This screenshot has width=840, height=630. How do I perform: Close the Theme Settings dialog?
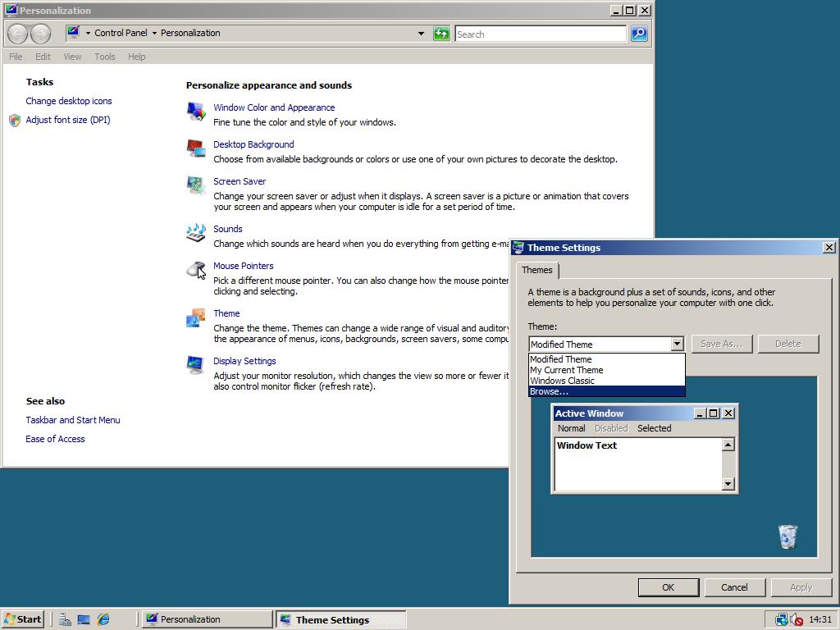[829, 248]
